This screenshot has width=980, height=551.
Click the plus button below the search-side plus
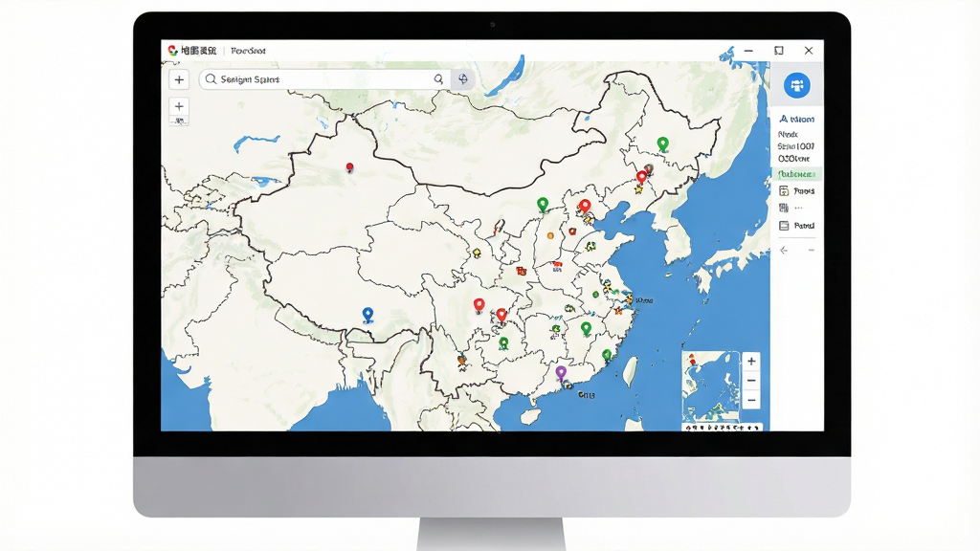(x=179, y=106)
